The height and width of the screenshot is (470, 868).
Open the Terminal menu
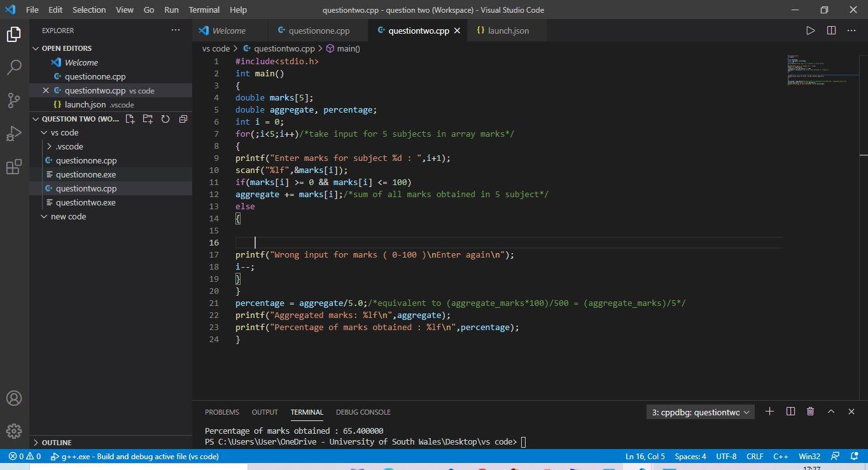point(204,10)
